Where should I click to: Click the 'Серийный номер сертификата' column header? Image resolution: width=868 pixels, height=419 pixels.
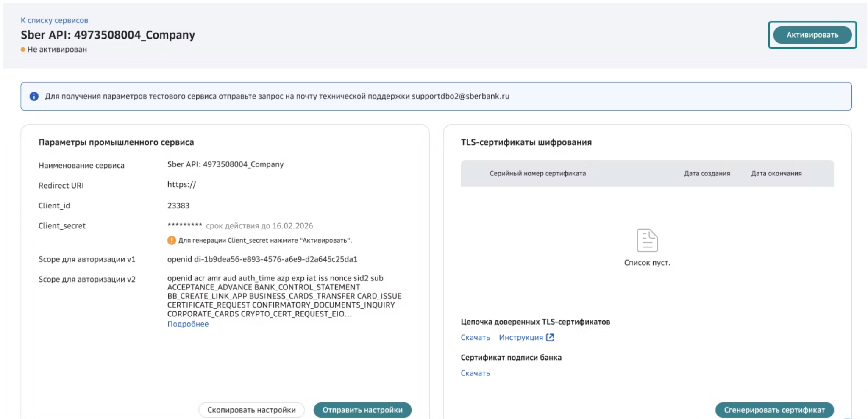538,173
